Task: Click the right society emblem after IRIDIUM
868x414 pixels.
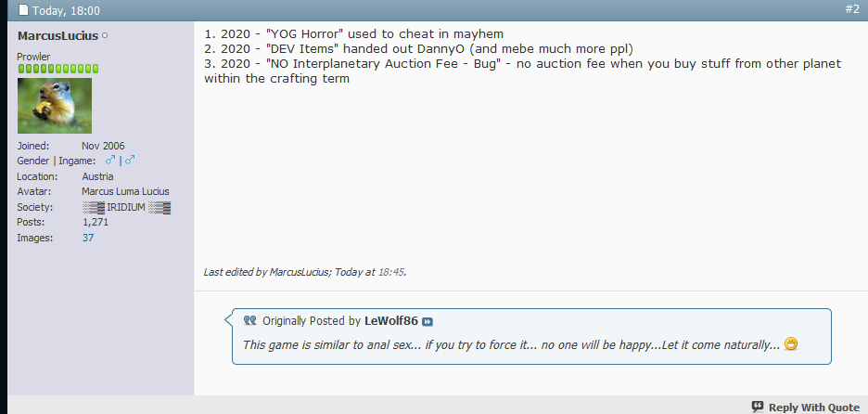Action: coord(160,207)
